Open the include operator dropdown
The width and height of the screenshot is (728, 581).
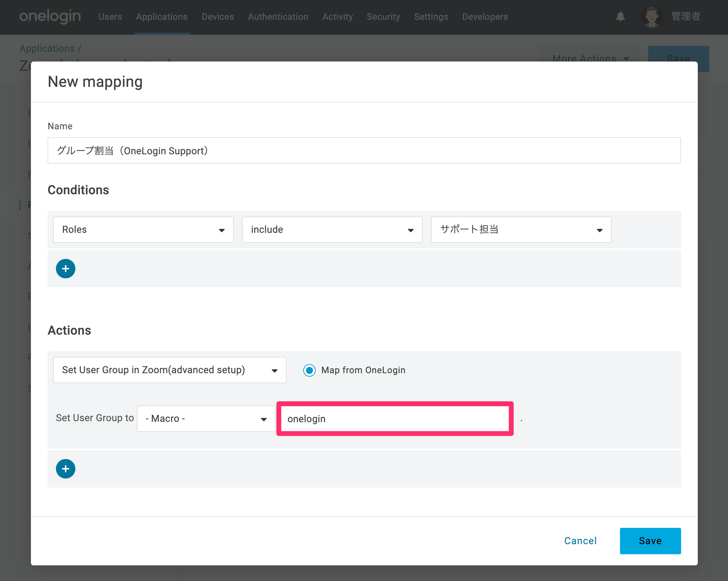pyautogui.click(x=332, y=230)
